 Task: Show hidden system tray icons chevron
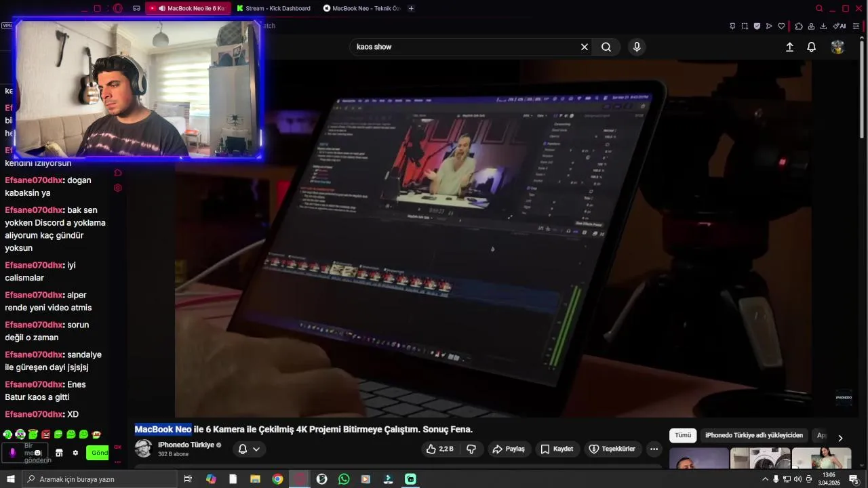pos(766,479)
